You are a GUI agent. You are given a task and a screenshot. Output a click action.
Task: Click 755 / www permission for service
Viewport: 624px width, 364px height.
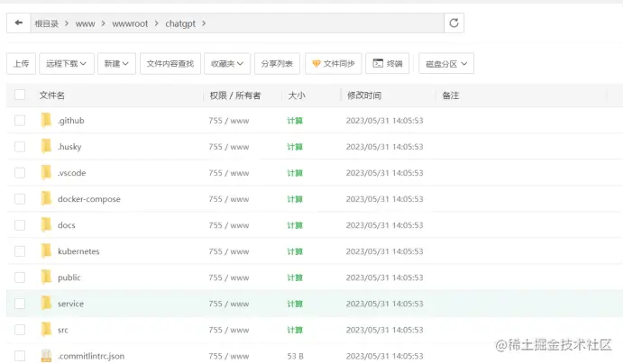[x=229, y=304]
